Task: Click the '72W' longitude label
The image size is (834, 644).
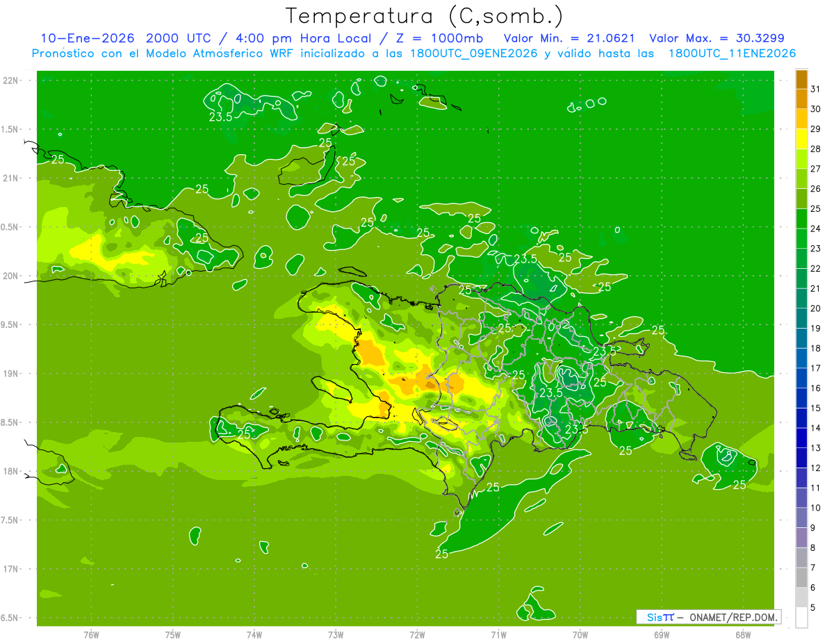Action: click(417, 635)
